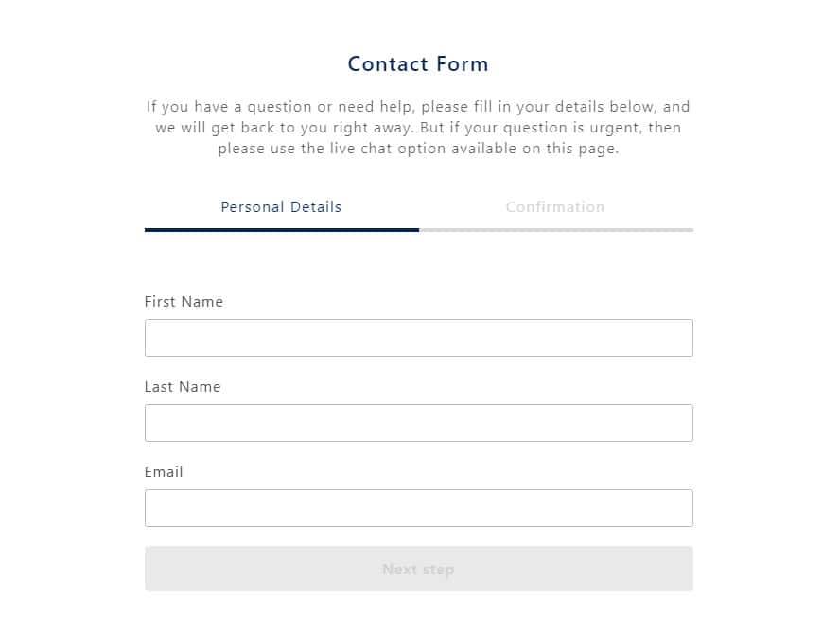Switch to the Personal Details tab
The height and width of the screenshot is (634, 840).
[x=281, y=206]
